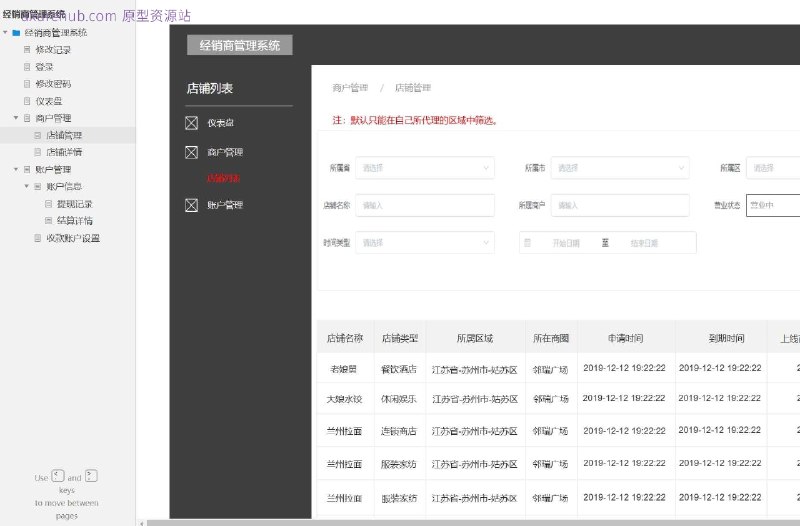Click the blue folder icon for 经销商管理系统
This screenshot has width=800, height=526.
[16, 33]
